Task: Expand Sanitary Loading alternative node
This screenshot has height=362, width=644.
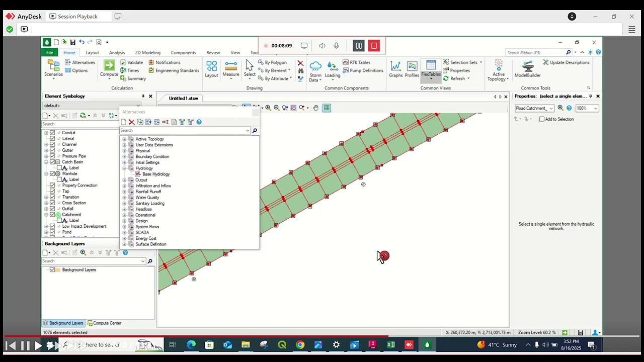Action: click(x=124, y=204)
